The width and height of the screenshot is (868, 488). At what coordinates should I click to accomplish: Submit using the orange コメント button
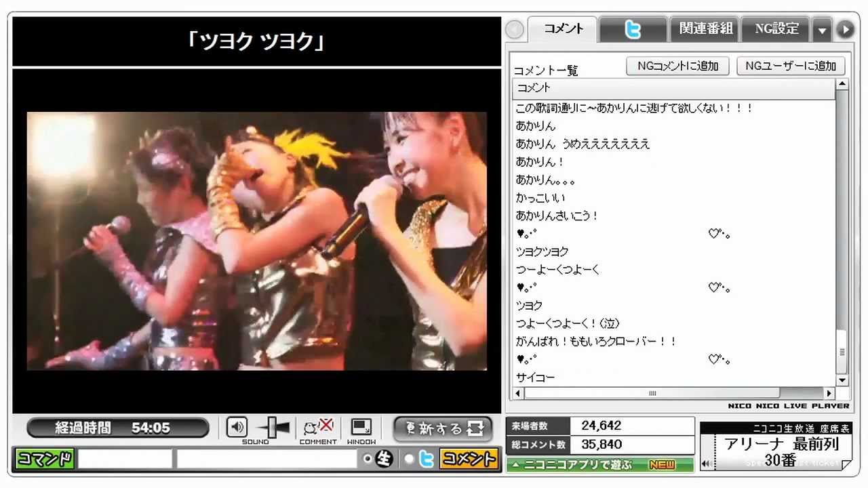(469, 459)
